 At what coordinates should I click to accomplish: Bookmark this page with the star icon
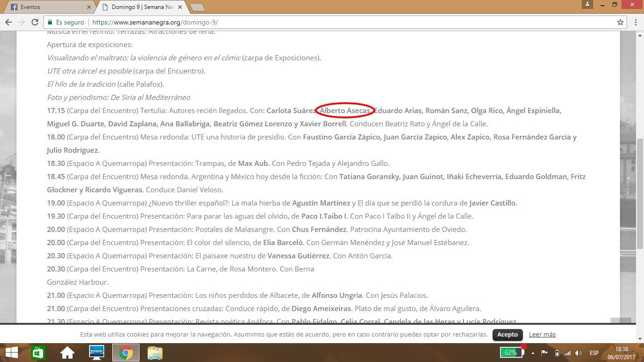pyautogui.click(x=620, y=22)
